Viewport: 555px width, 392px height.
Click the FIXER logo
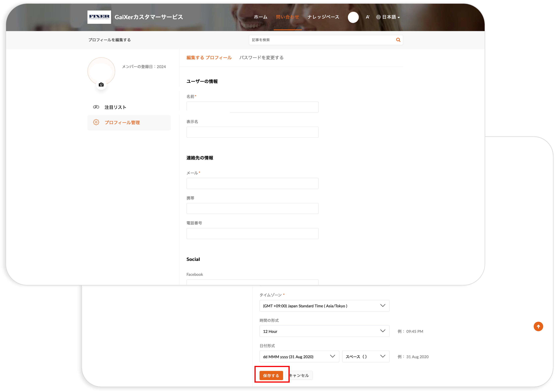pos(99,17)
